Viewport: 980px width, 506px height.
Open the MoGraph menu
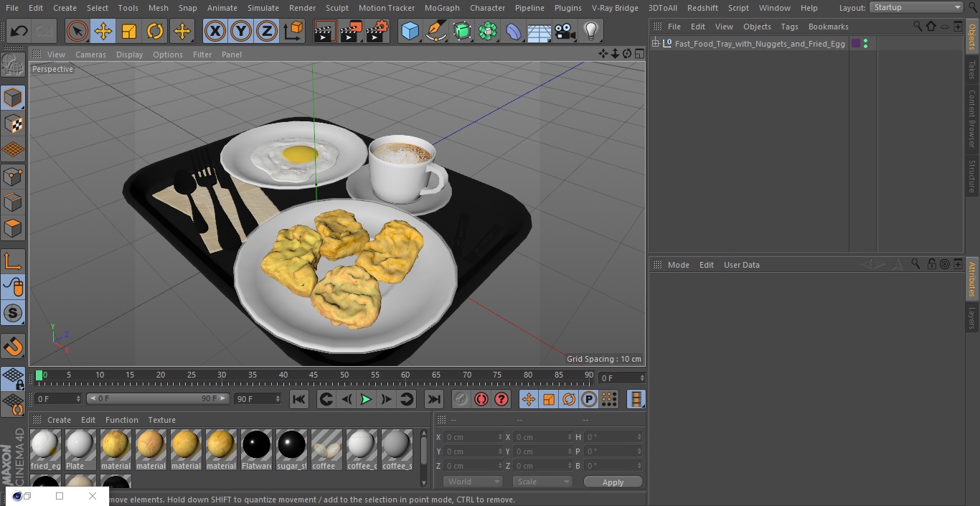442,8
